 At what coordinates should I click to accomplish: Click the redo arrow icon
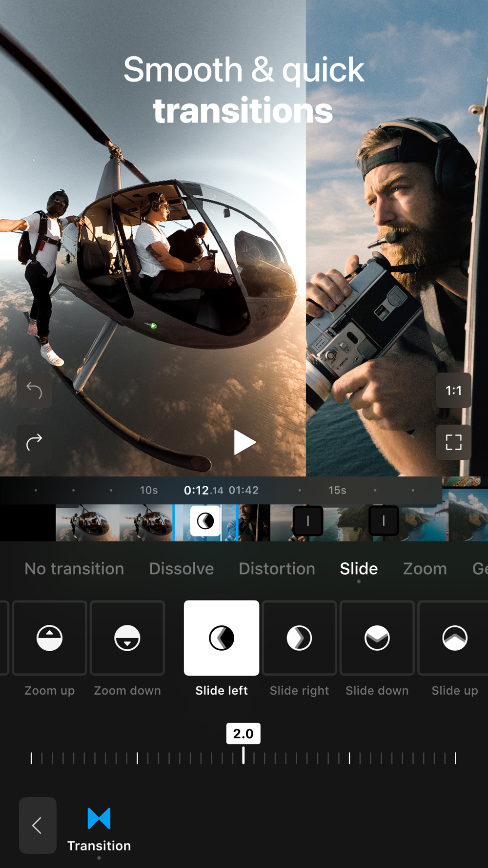pyautogui.click(x=34, y=442)
